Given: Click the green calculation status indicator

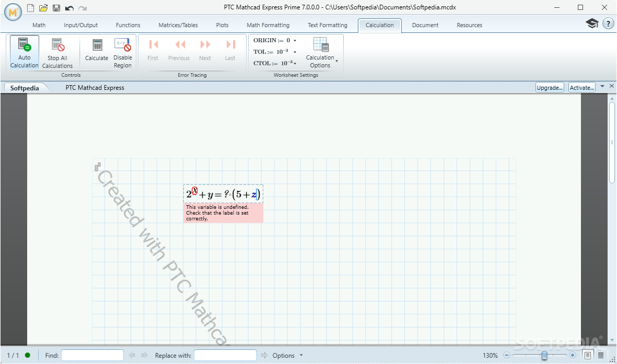Looking at the screenshot, I should pos(28,355).
